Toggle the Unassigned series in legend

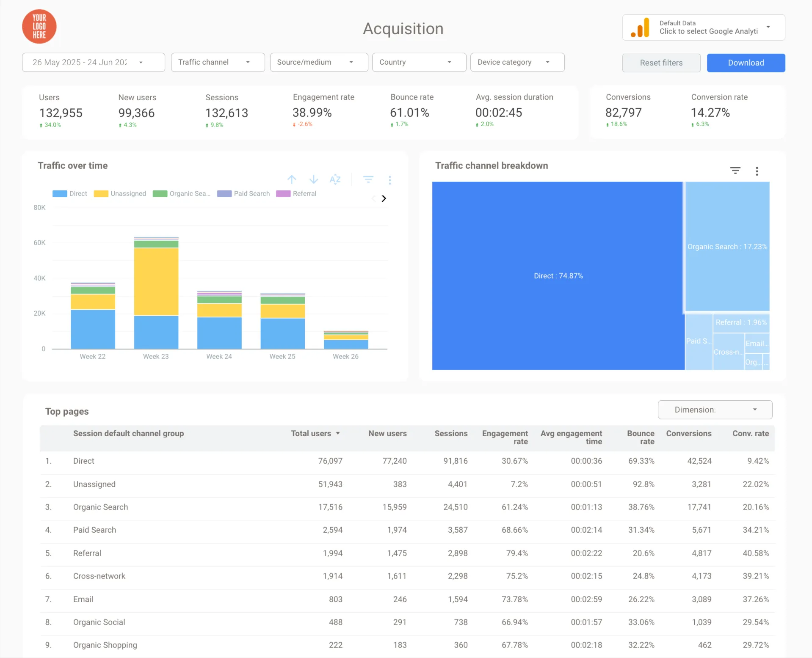click(x=120, y=193)
